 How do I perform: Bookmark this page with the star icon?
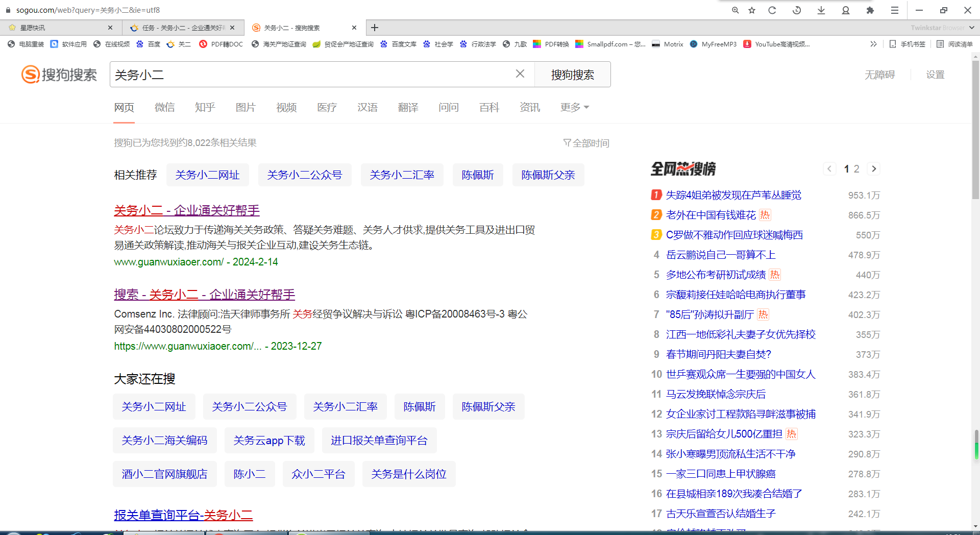pyautogui.click(x=752, y=10)
